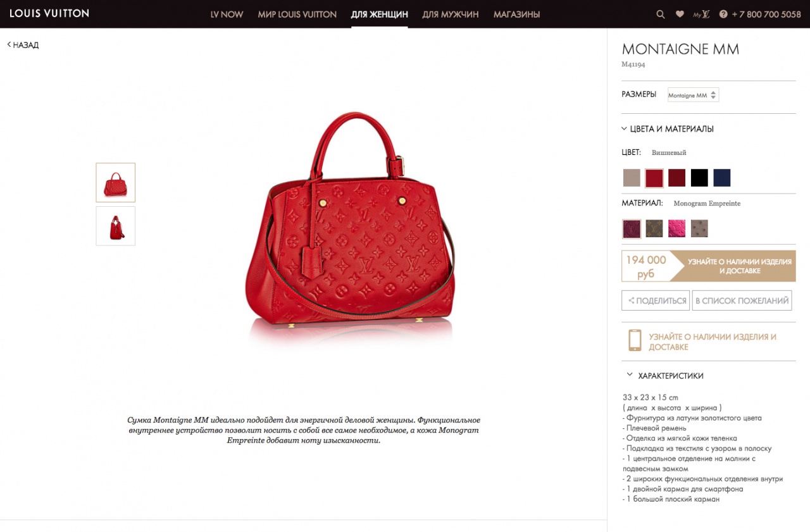Select the black color swatch
Image resolution: width=810 pixels, height=532 pixels.
point(699,178)
